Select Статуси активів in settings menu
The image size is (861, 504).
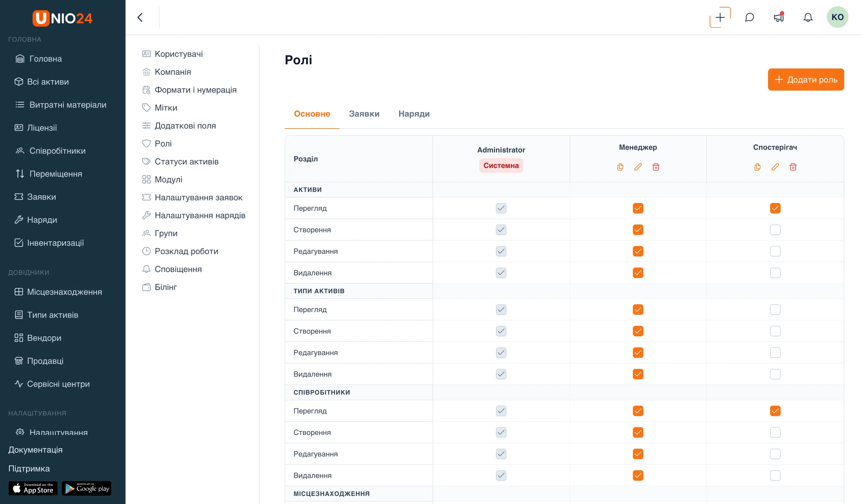click(x=187, y=162)
